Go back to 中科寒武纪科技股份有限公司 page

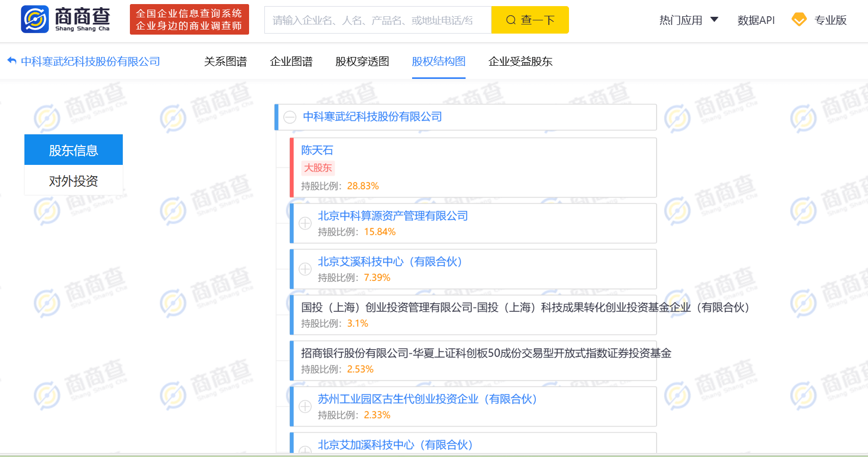[90, 62]
